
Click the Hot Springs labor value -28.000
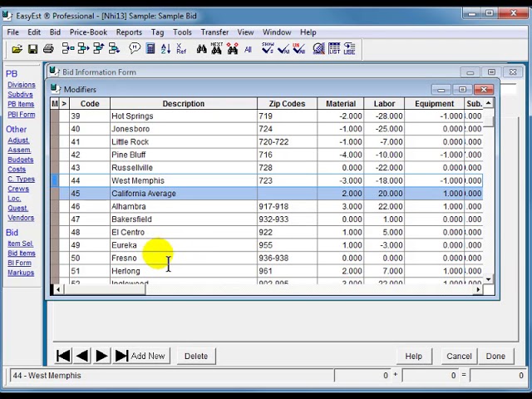tap(389, 116)
